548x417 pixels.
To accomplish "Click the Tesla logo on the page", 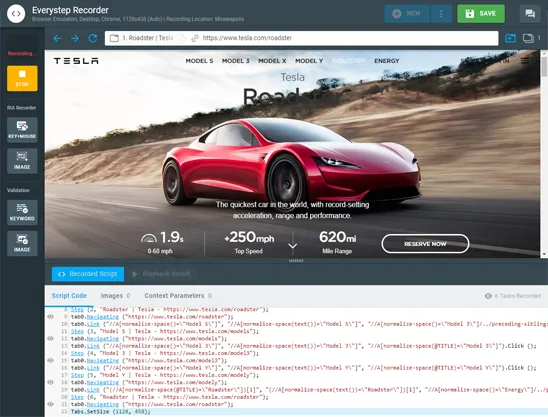I will click(76, 61).
